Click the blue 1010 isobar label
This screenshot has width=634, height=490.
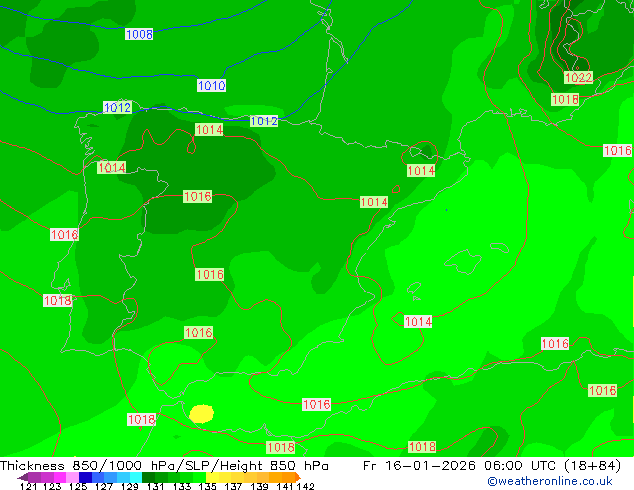tap(211, 85)
